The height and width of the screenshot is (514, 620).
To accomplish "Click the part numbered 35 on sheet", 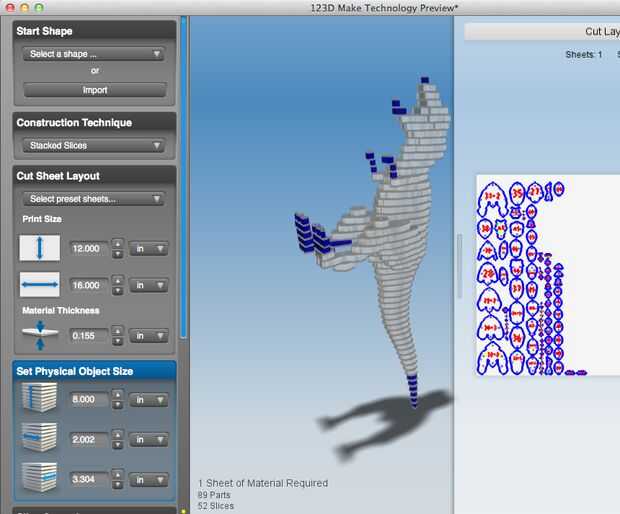I will coord(517,193).
